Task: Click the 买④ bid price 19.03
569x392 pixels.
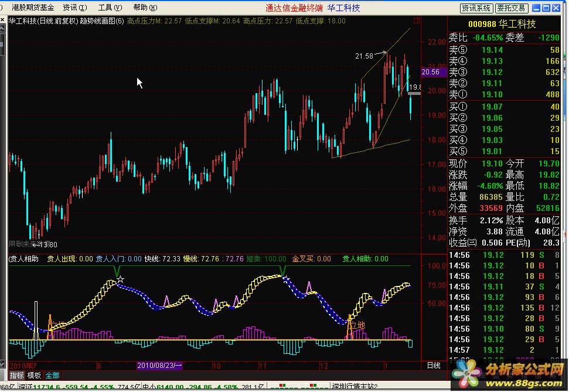Action: click(492, 140)
